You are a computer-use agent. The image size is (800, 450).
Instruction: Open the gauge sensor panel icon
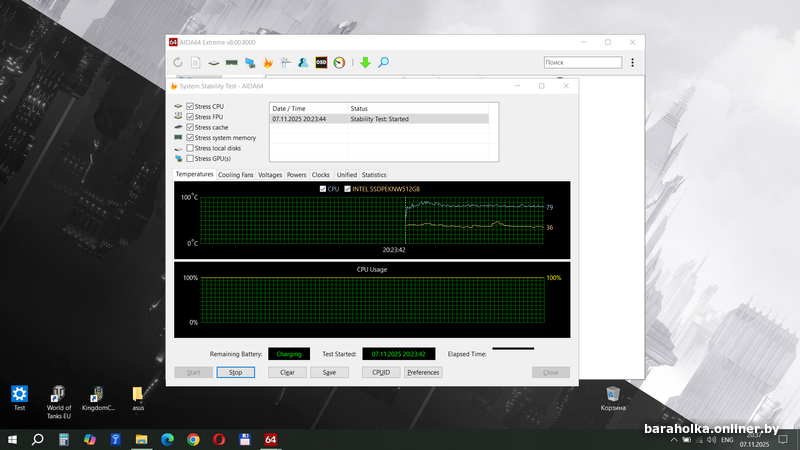[339, 62]
